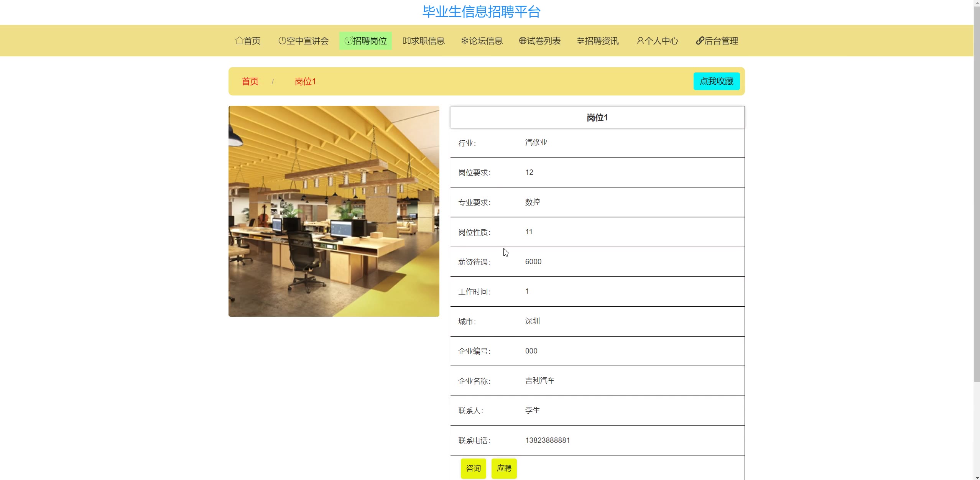980x480 pixels.
Task: Click the face icon beside 招聘岗位
Action: [348, 41]
